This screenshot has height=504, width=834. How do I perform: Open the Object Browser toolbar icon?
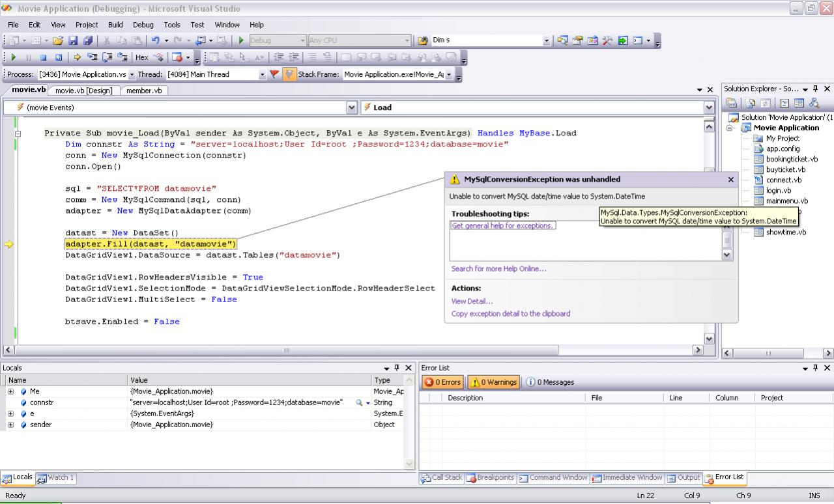coord(593,40)
